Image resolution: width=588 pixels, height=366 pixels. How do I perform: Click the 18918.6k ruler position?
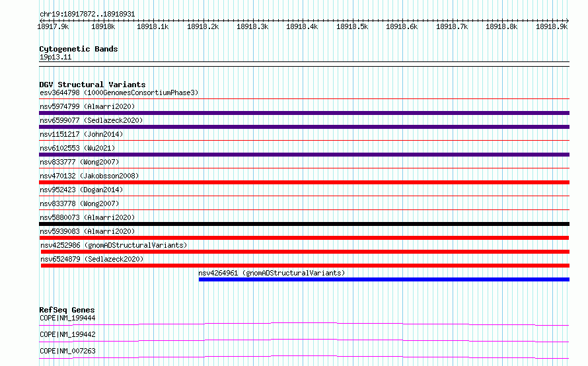(402, 26)
